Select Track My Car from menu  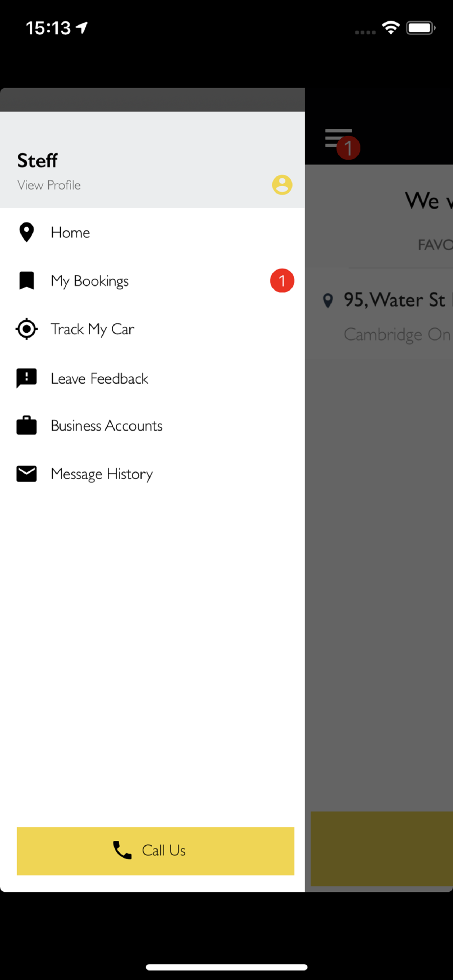(152, 329)
